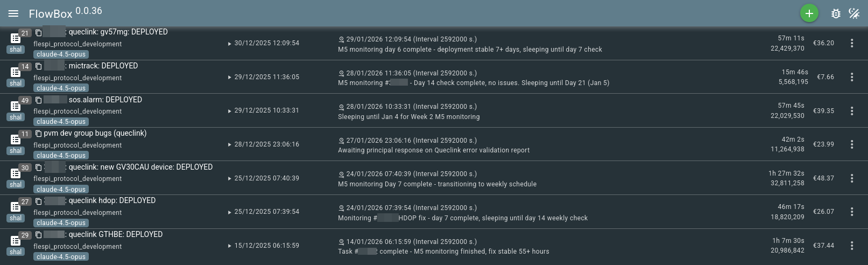Viewport: 868px width, 265px height.
Task: Open three-dot menu for mictrack task
Action: click(852, 77)
